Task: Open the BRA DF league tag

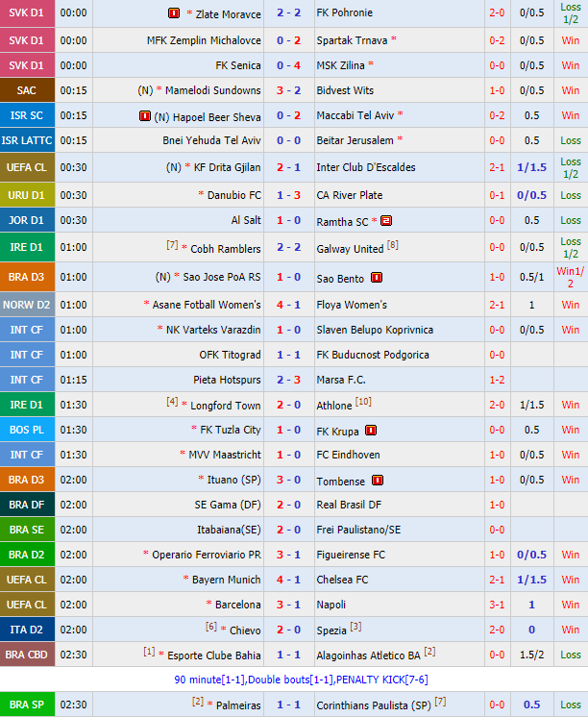Action: point(27,505)
